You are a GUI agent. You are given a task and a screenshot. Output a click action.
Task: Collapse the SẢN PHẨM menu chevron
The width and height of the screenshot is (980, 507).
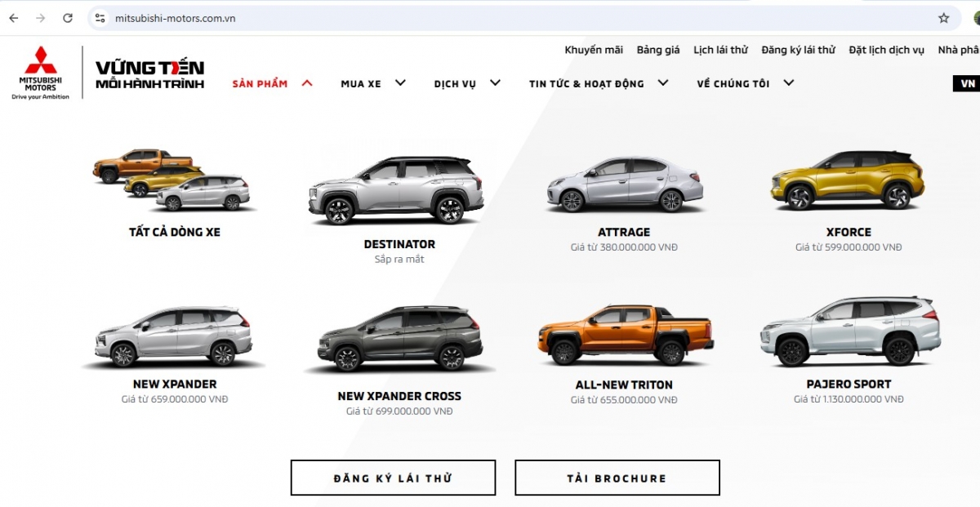(x=307, y=82)
